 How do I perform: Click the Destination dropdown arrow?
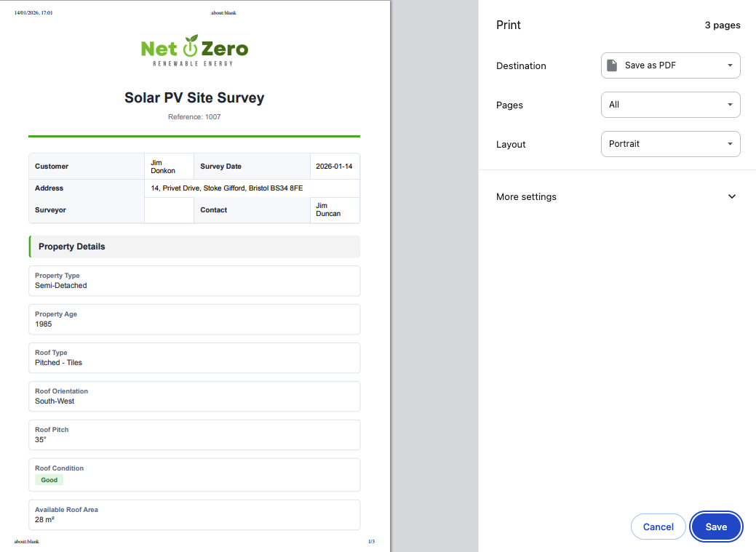(730, 65)
